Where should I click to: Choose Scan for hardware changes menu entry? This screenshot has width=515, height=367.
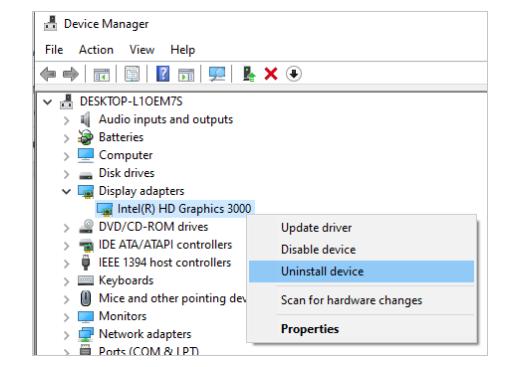[x=361, y=300]
